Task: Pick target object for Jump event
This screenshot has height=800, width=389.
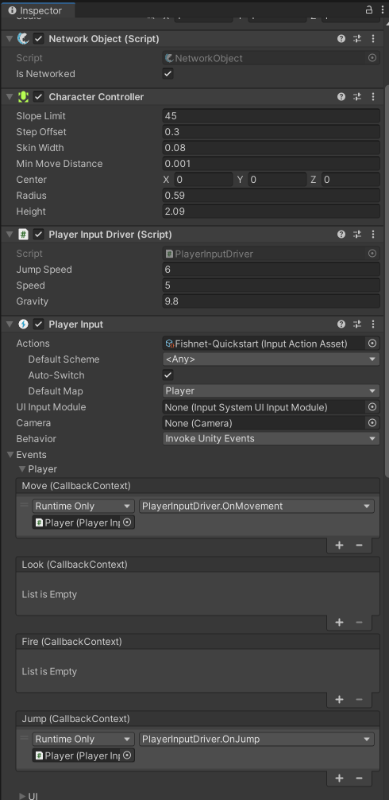Action: [128, 756]
